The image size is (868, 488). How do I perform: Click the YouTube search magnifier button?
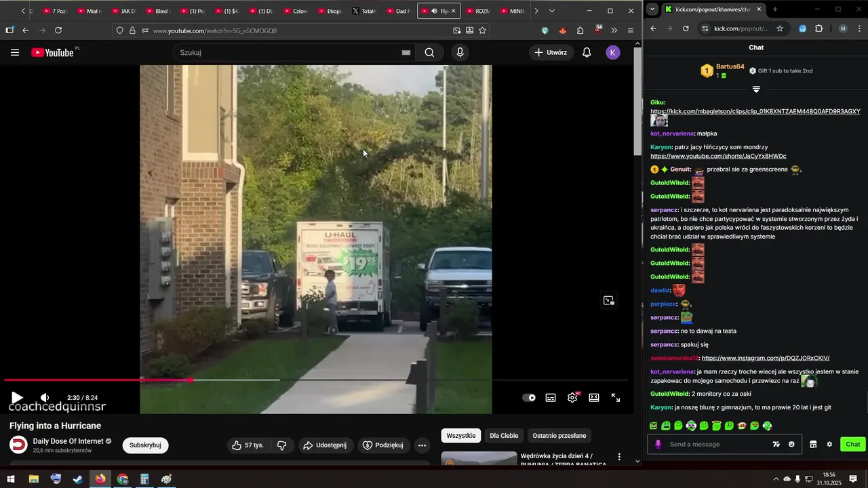[x=429, y=52]
